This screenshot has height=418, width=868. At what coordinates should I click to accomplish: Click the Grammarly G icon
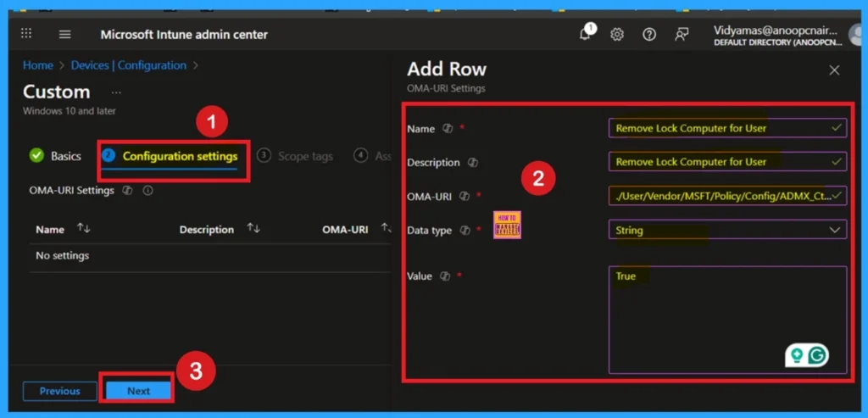pyautogui.click(x=817, y=355)
